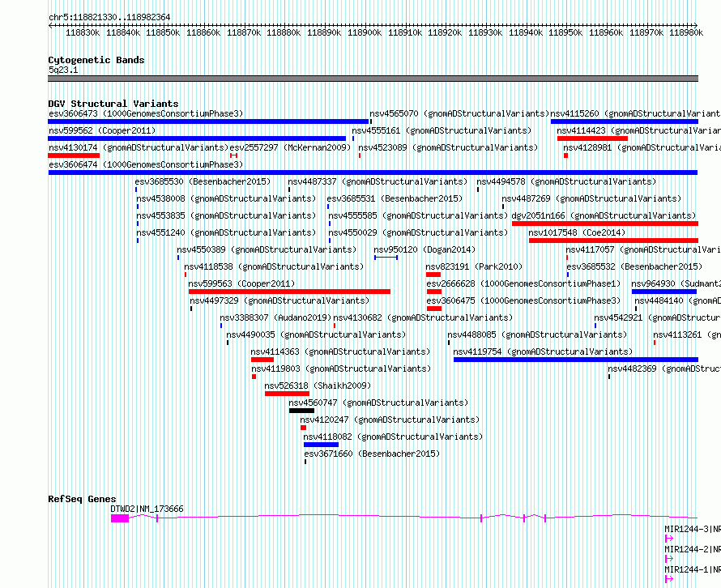
Task: Click the nsv4523089 variant label
Action: pos(448,147)
